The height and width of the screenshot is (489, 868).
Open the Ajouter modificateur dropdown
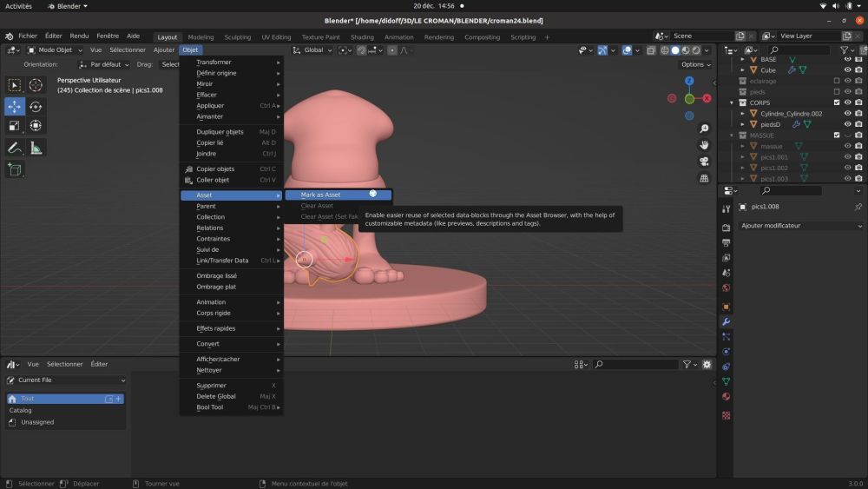point(801,226)
